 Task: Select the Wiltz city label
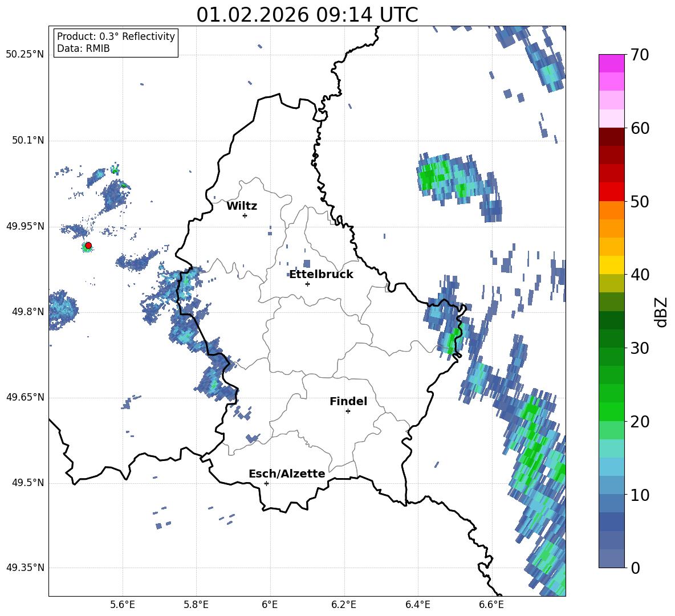pyautogui.click(x=242, y=206)
